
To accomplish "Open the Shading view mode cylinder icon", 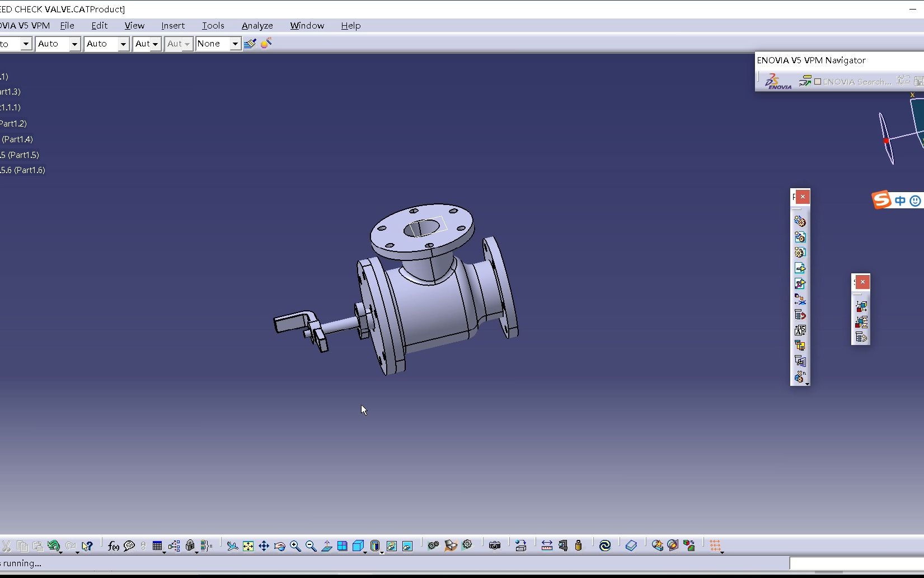I will point(375,546).
